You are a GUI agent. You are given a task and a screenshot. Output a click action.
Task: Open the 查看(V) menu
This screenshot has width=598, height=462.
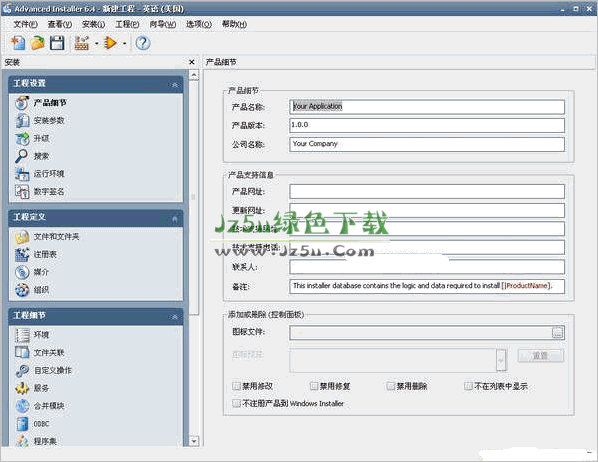(60, 24)
